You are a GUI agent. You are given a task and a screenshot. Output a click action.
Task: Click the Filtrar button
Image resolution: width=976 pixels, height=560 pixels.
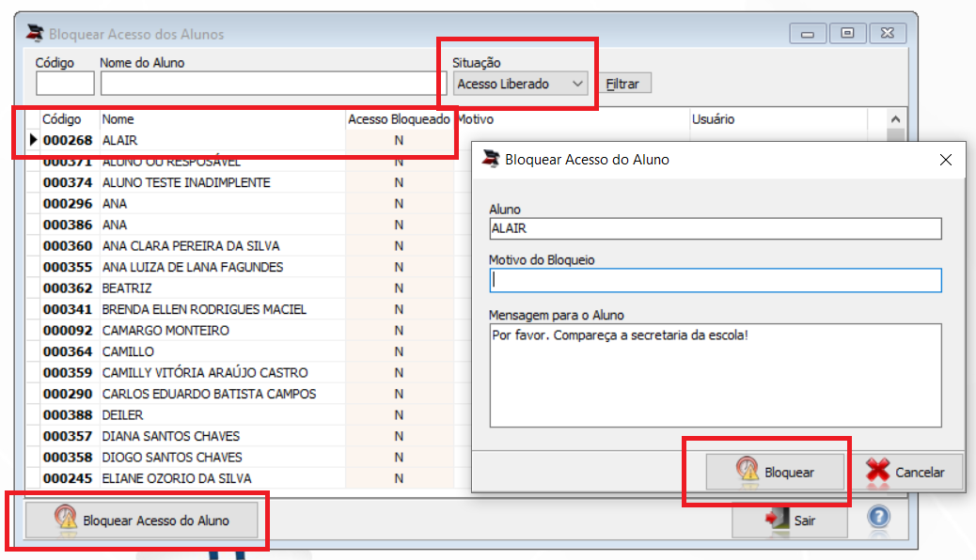click(622, 84)
